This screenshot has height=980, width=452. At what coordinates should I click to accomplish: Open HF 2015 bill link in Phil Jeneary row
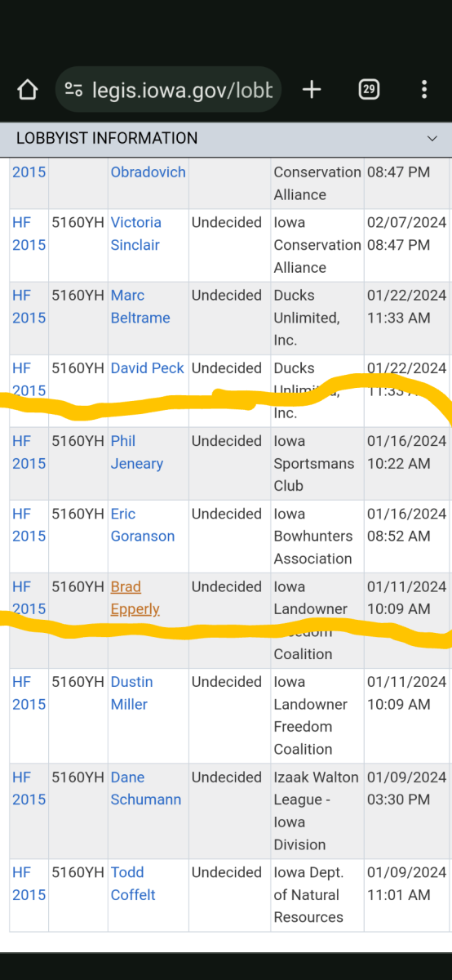(x=29, y=452)
